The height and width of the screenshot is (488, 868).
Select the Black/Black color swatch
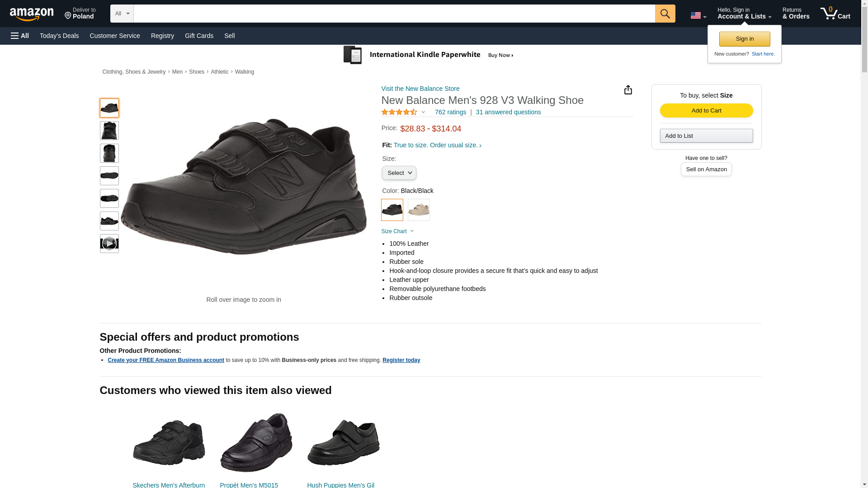click(x=392, y=210)
